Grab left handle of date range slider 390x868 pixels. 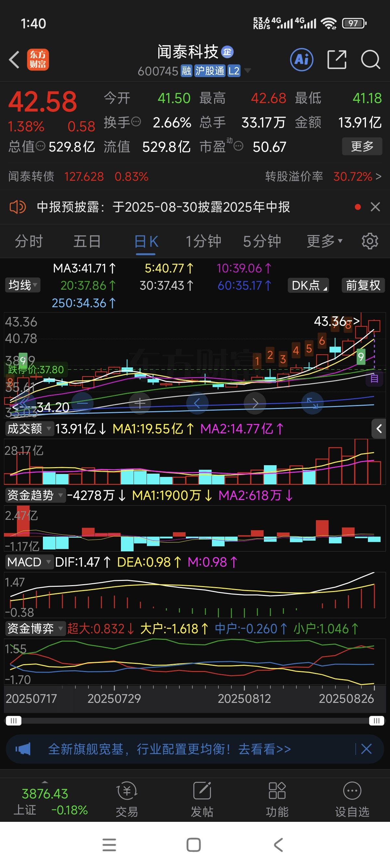[13, 721]
